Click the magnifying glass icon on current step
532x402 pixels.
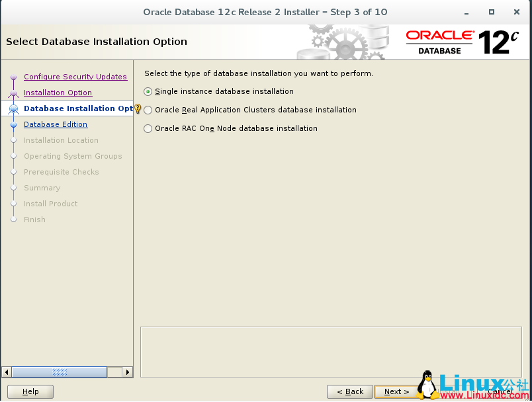coord(13,108)
